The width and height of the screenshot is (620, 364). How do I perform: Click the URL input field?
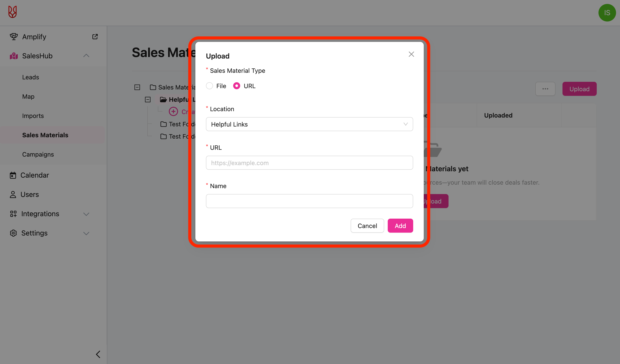[x=309, y=163]
